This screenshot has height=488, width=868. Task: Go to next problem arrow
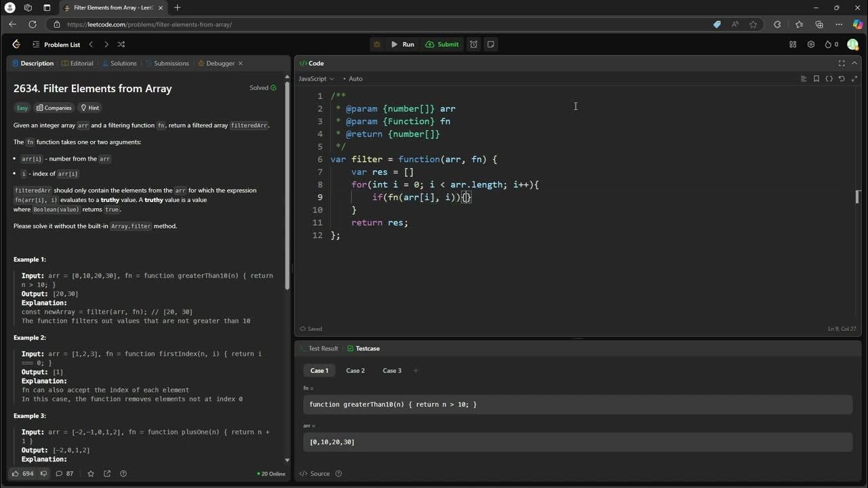(106, 44)
